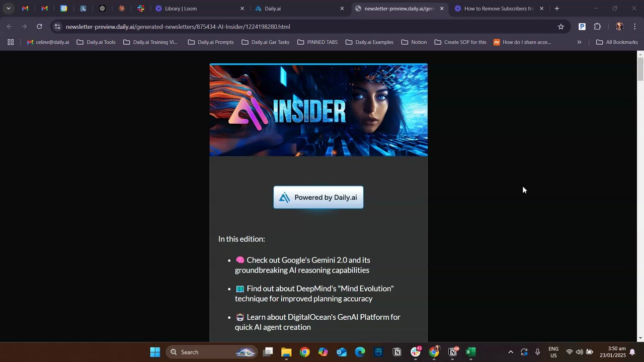This screenshot has width=644, height=362.
Task: Open Microsoft Copilot from the taskbar
Action: pos(323,352)
